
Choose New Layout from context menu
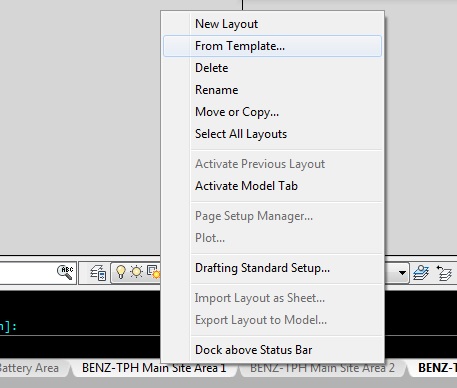pos(272,24)
